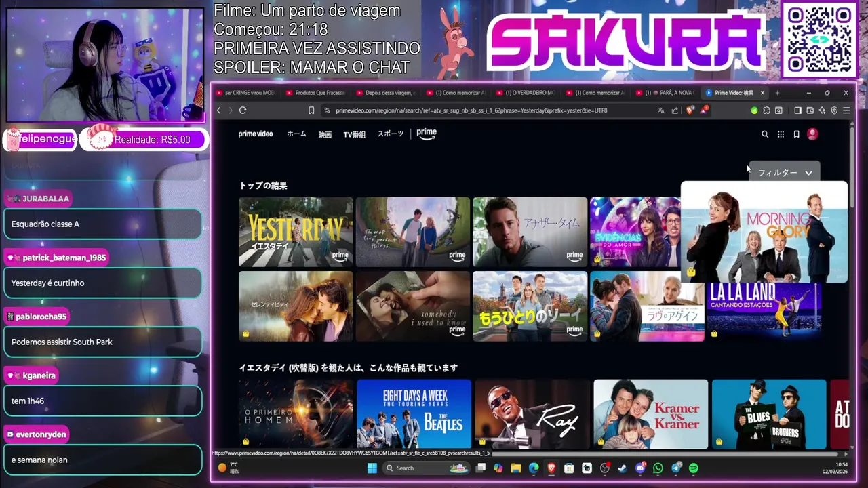Bookmark this page in the address bar

point(311,110)
